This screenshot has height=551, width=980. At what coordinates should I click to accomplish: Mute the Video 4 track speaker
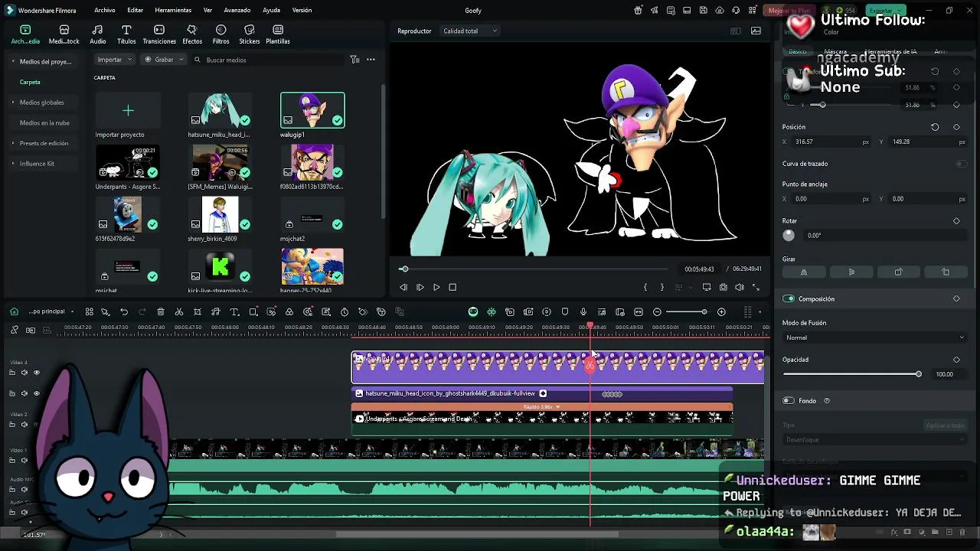point(24,373)
